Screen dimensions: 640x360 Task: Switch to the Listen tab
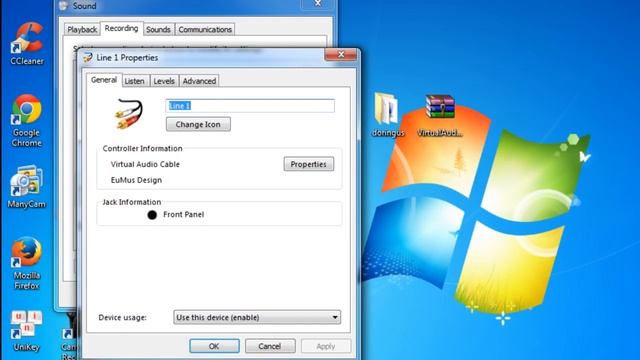pyautogui.click(x=134, y=81)
